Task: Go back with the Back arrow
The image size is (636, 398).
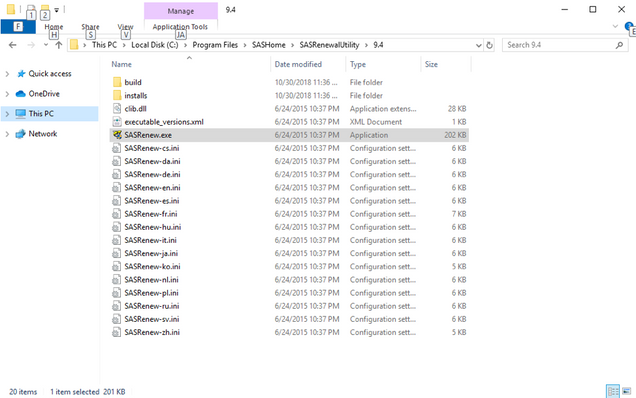Action: [13, 45]
